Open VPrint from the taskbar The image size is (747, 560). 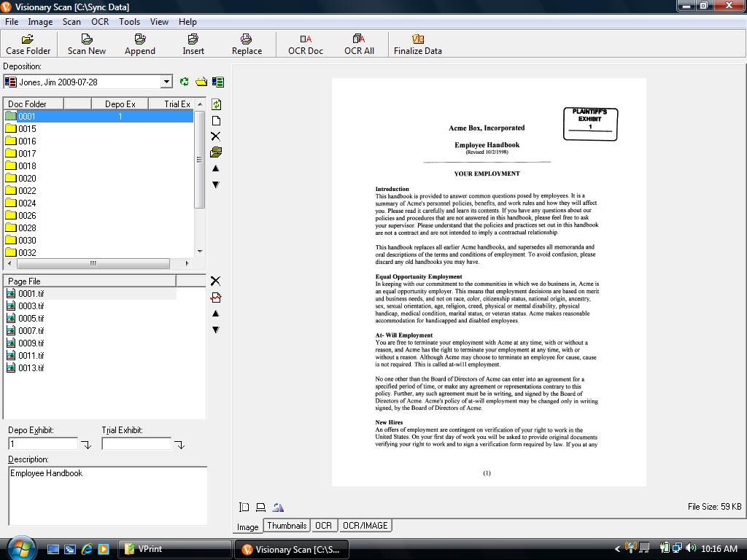pos(174,549)
